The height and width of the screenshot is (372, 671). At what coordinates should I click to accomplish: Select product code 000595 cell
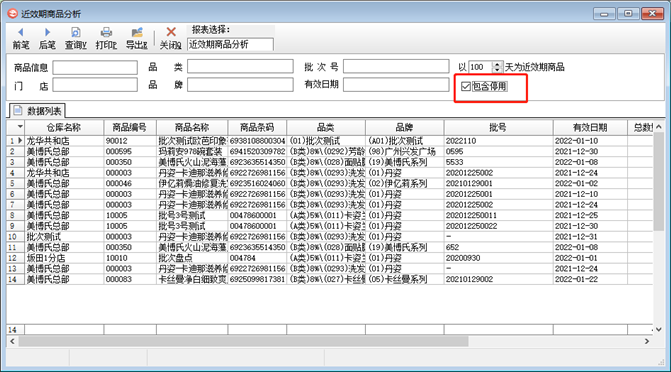click(x=130, y=152)
